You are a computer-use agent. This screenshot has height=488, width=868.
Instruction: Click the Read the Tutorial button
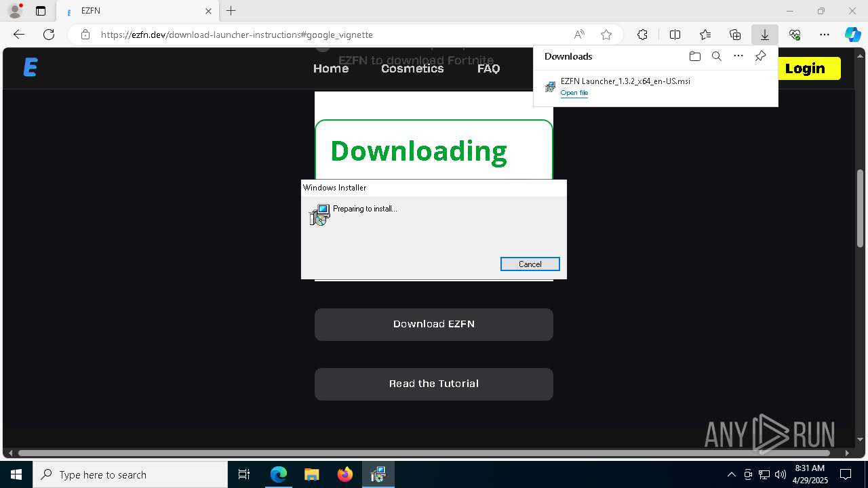(434, 384)
